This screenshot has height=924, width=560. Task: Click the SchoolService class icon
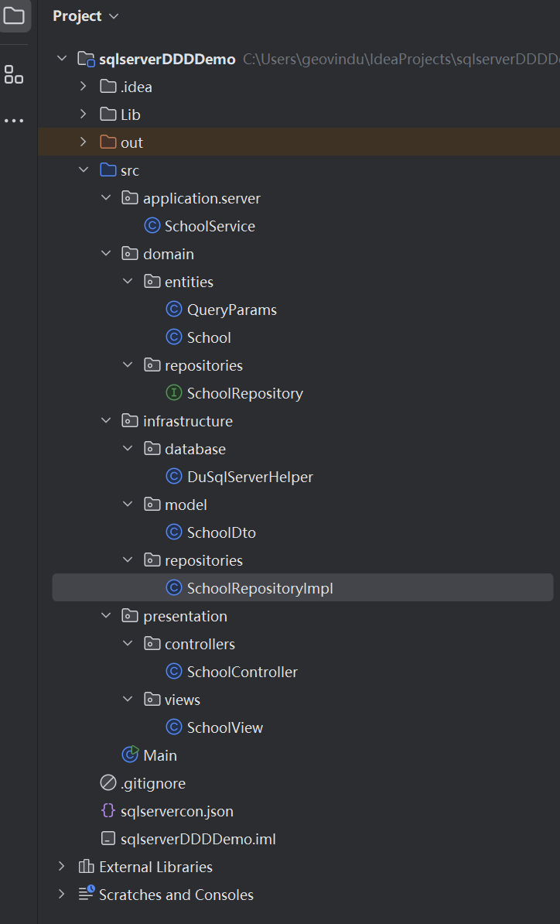pos(152,226)
